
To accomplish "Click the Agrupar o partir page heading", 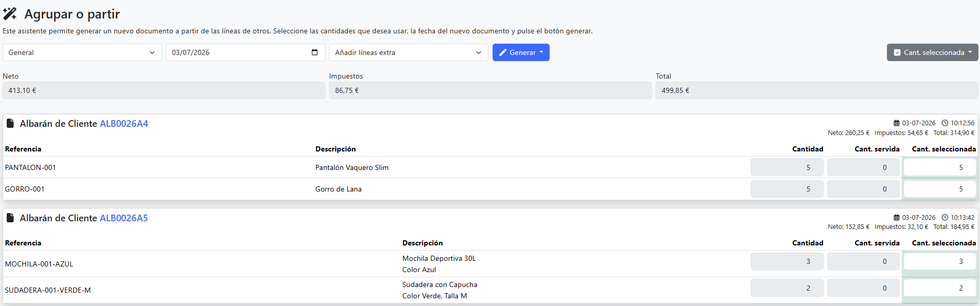I will click(x=72, y=14).
